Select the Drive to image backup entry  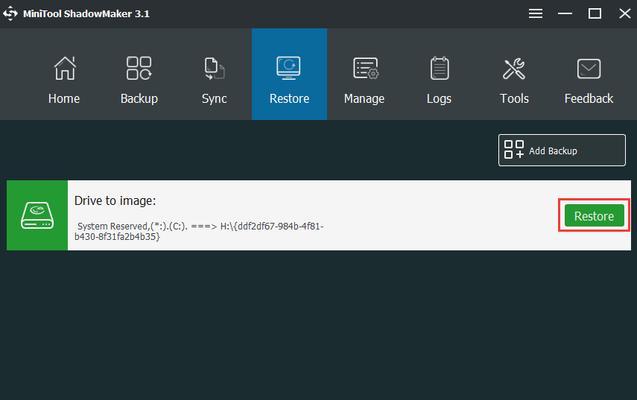coord(319,215)
